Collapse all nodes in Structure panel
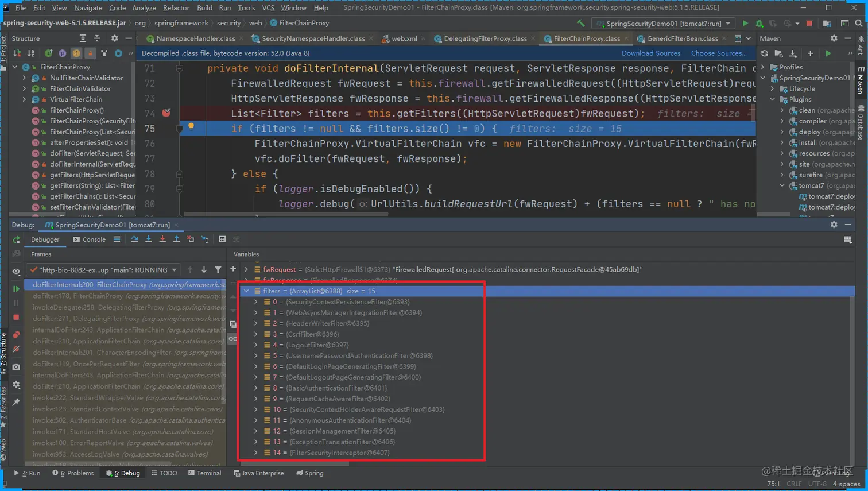Viewport: 868px width, 491px height. (x=96, y=38)
